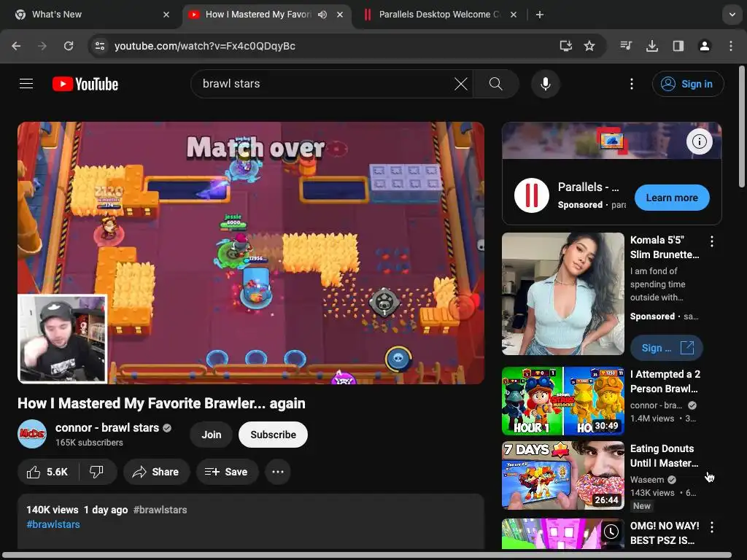Toggle Chrome side panel
747x560 pixels.
(x=678, y=46)
